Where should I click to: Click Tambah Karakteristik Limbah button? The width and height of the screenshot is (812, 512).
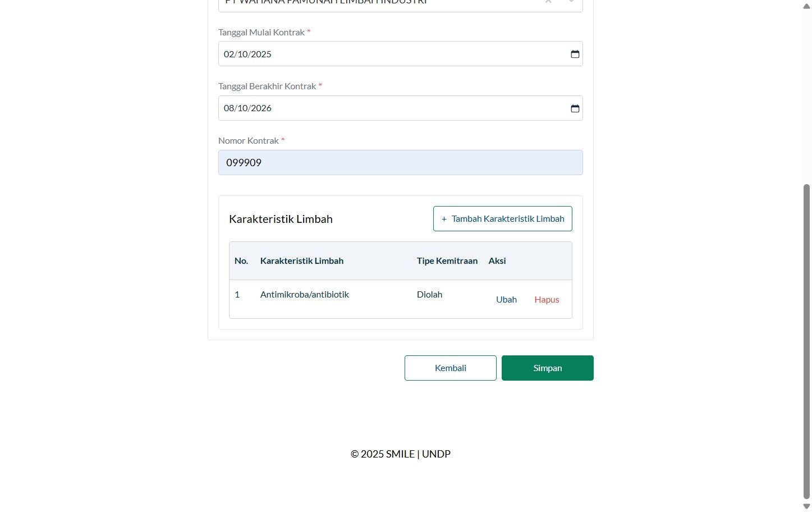pos(503,219)
